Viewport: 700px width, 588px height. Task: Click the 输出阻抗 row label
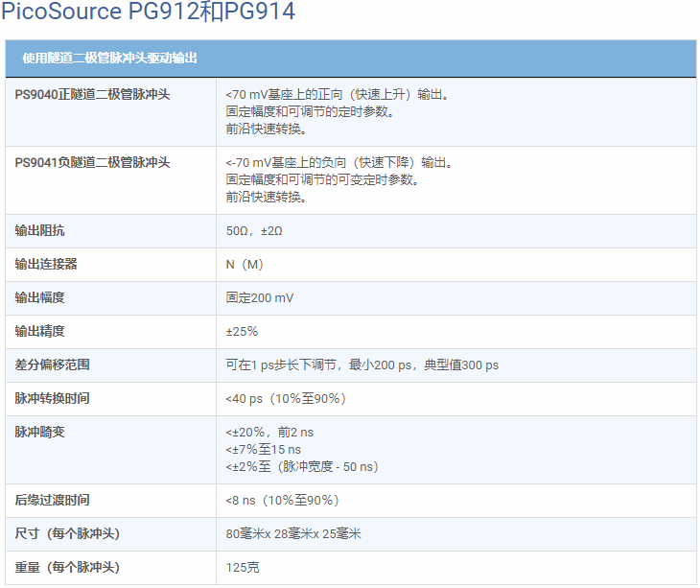[40, 231]
